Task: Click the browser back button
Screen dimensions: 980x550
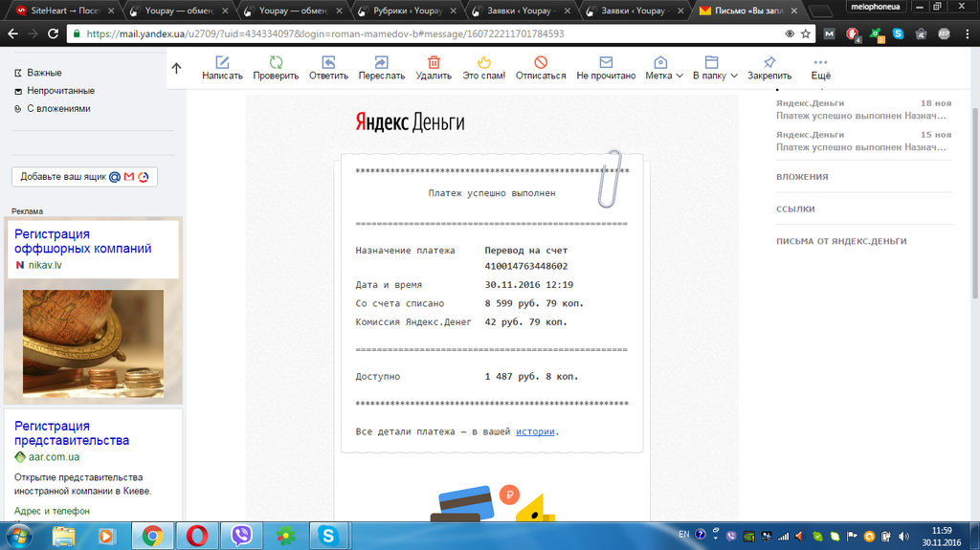Action: coord(13,33)
